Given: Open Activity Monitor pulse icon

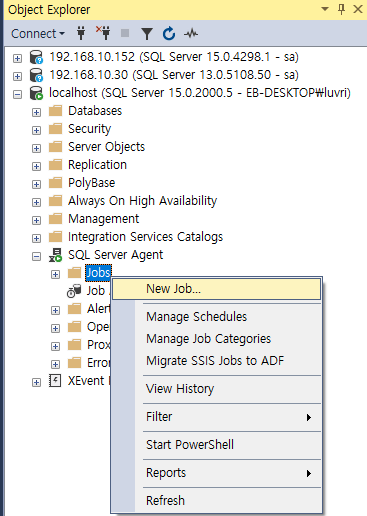Looking at the screenshot, I should coord(191,33).
